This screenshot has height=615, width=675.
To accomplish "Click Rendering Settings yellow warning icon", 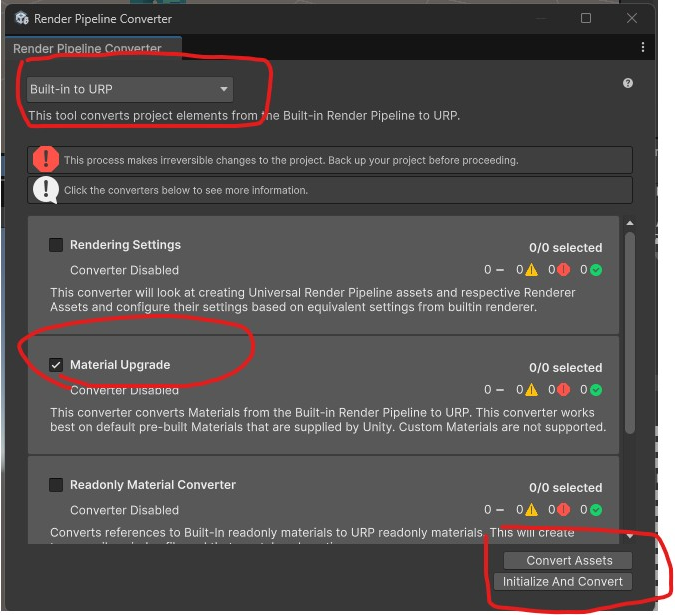I will click(532, 270).
